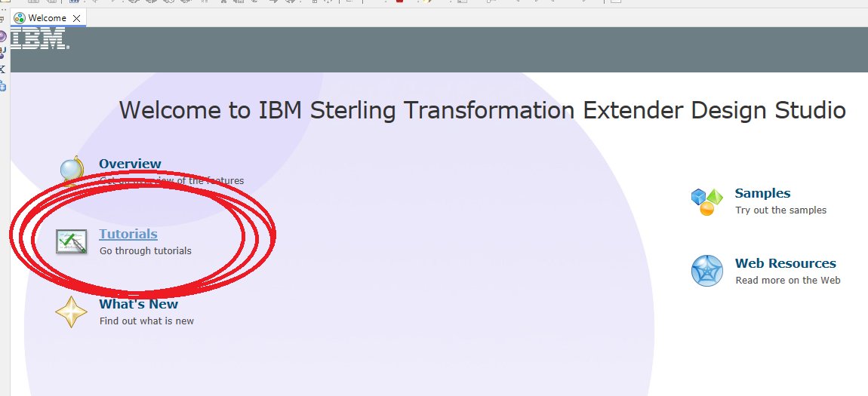Click the Tutorials checklist icon

pos(72,241)
